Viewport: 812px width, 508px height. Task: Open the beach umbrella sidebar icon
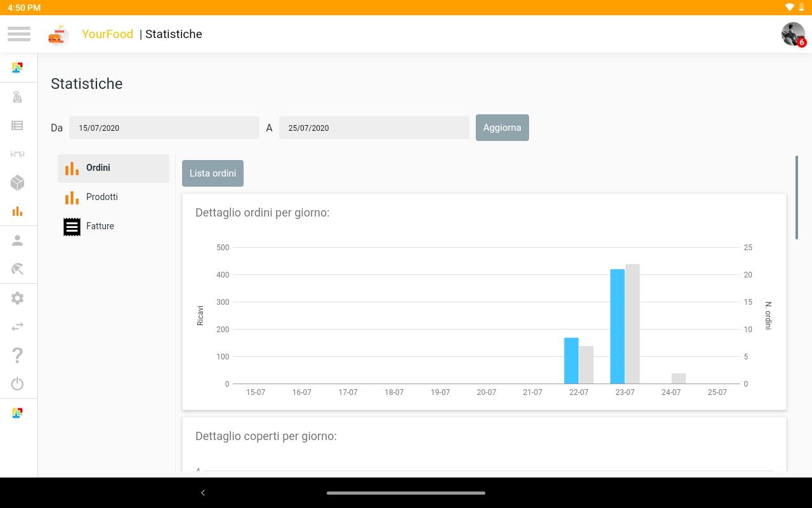tap(18, 269)
